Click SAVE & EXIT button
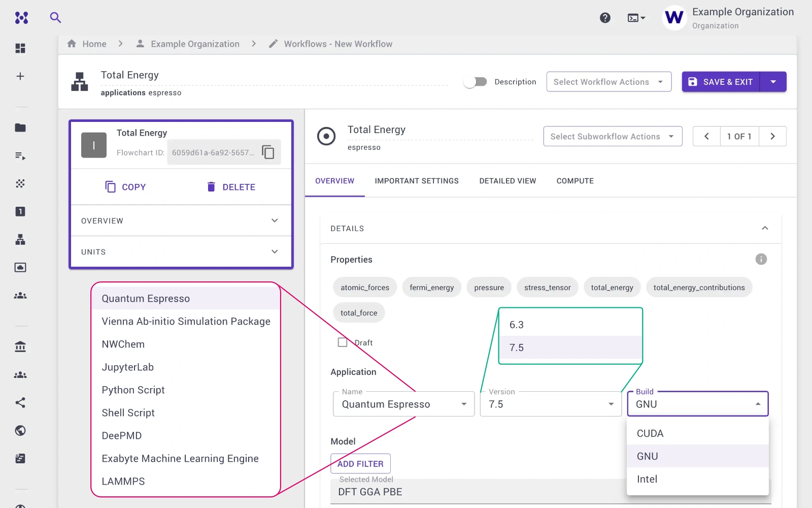This screenshot has height=508, width=812. click(x=721, y=82)
